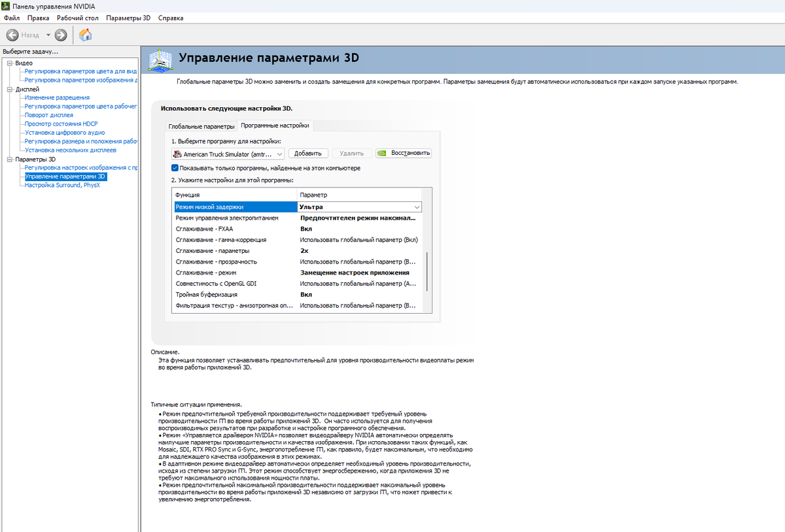Switch to Глобальные параметры tab

click(201, 126)
